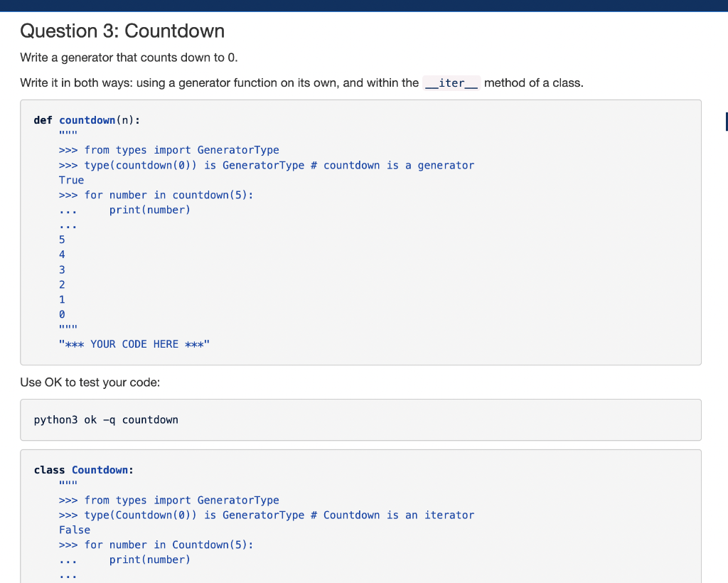Click the scrollbar thumb on the right edge

(726, 122)
